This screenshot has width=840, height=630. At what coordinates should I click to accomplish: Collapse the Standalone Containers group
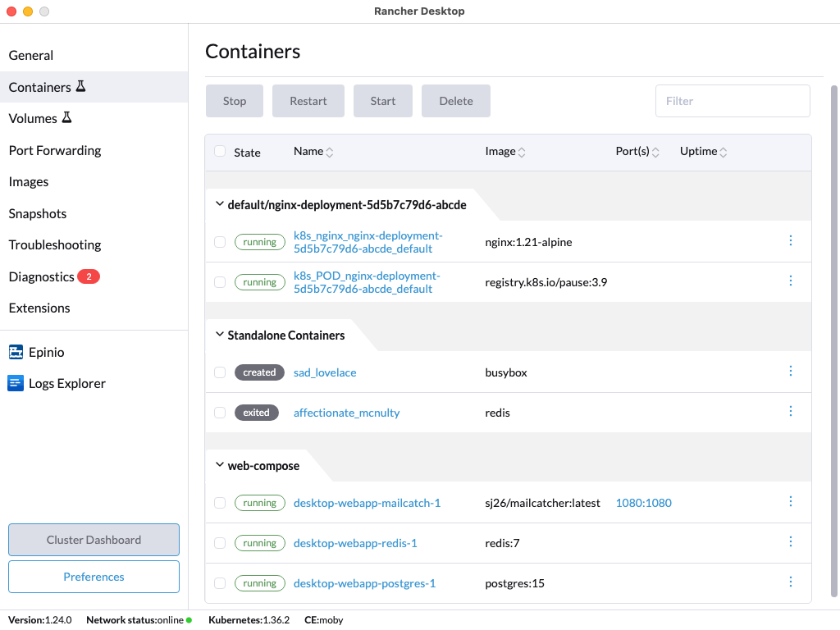(219, 335)
